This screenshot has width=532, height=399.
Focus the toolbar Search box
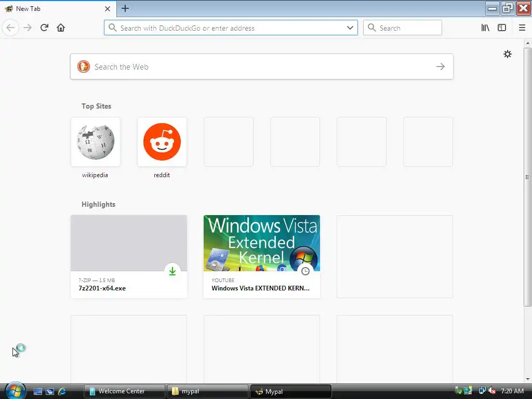[x=403, y=28]
